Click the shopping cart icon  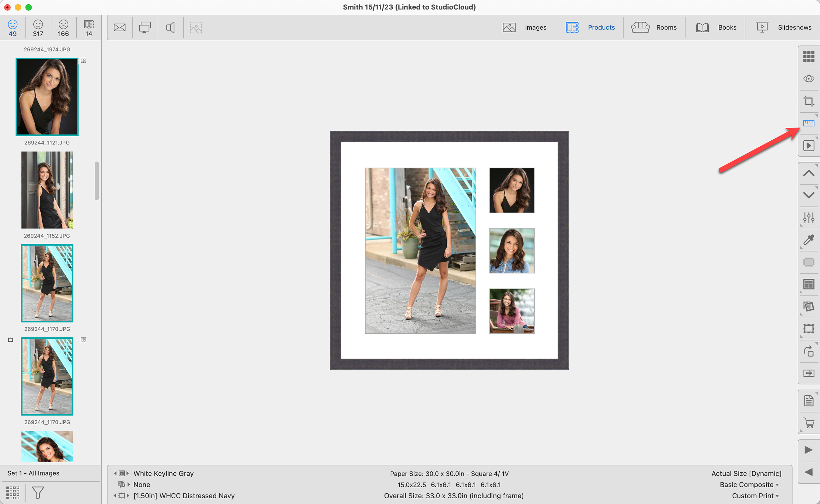click(x=808, y=423)
